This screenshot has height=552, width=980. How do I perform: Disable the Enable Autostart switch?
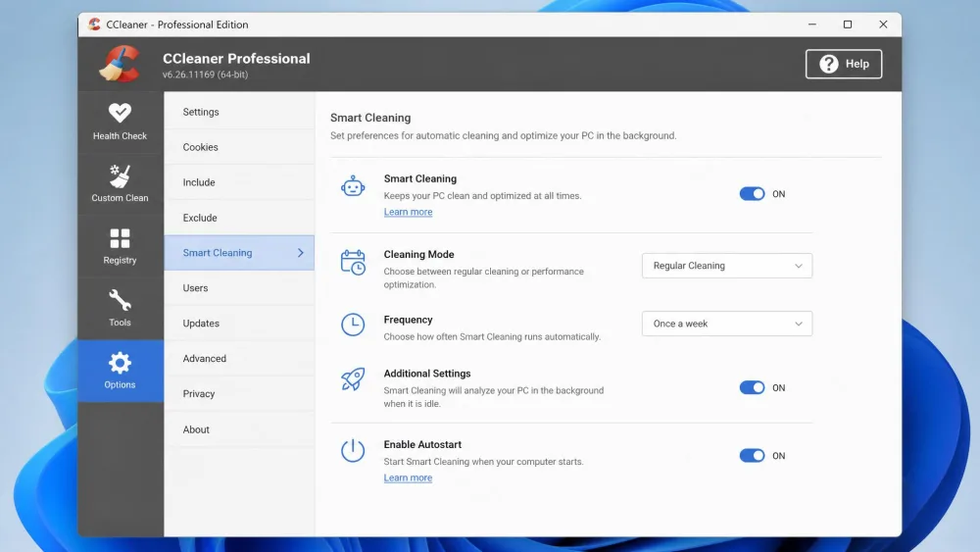tap(752, 456)
